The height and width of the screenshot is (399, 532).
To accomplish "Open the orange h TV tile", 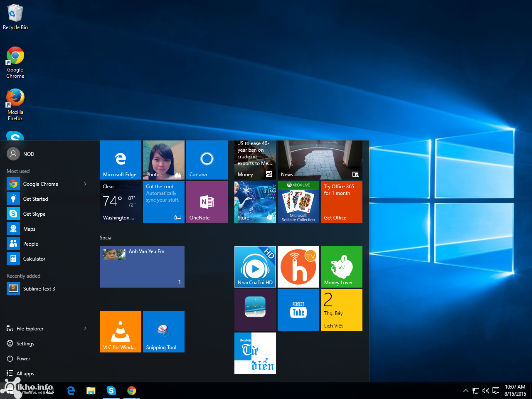I will (298, 267).
